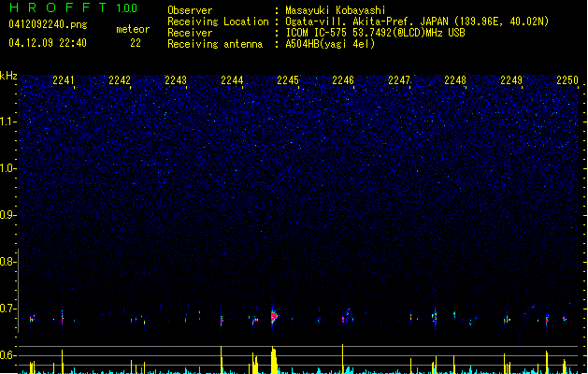Click the 0.8 kHz axis label
This screenshot has height=374, width=588.
click(7, 262)
